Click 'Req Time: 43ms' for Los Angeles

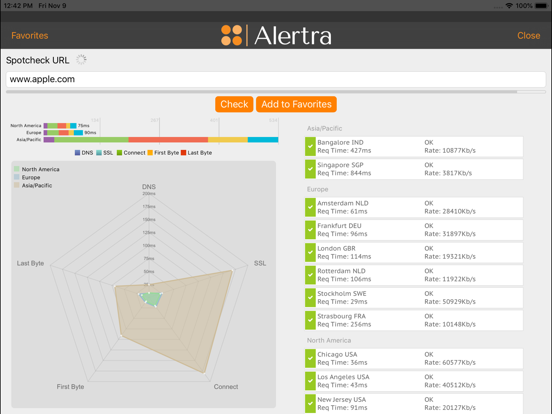pos(342,385)
